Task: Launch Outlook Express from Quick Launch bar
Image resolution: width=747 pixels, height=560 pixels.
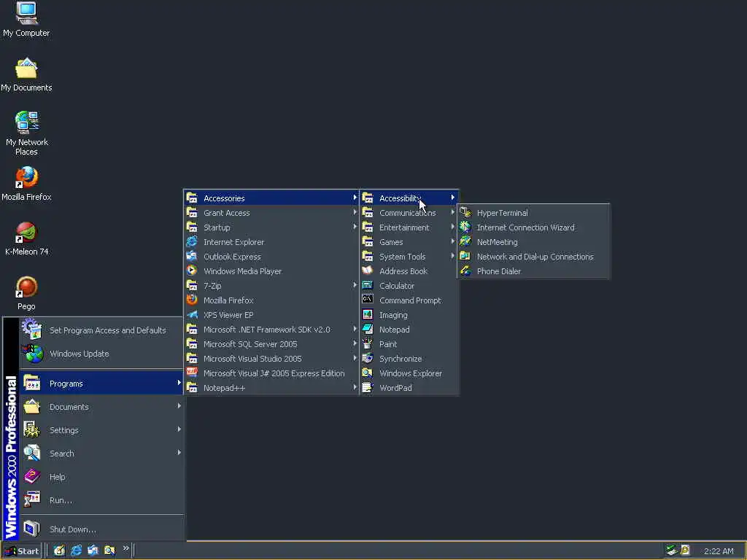Action: pyautogui.click(x=93, y=551)
